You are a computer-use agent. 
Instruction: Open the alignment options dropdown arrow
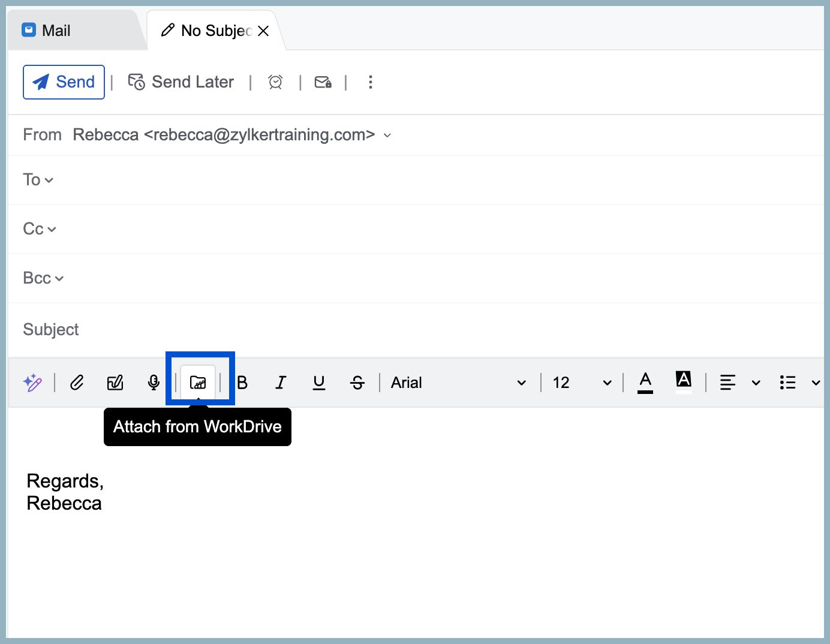pyautogui.click(x=756, y=383)
